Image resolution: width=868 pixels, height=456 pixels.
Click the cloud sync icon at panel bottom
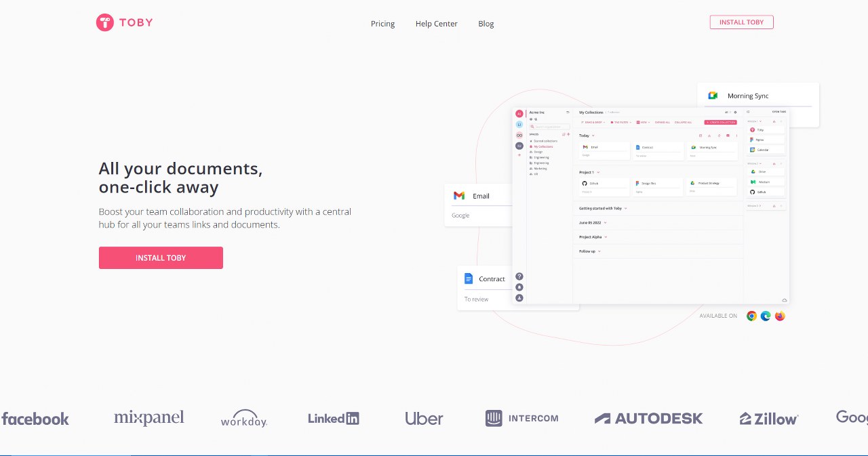point(785,299)
